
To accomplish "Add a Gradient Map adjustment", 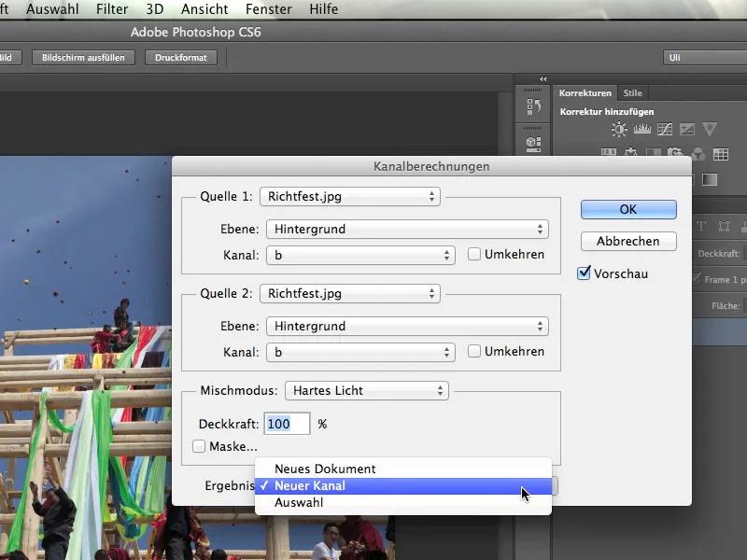I will pyautogui.click(x=710, y=179).
